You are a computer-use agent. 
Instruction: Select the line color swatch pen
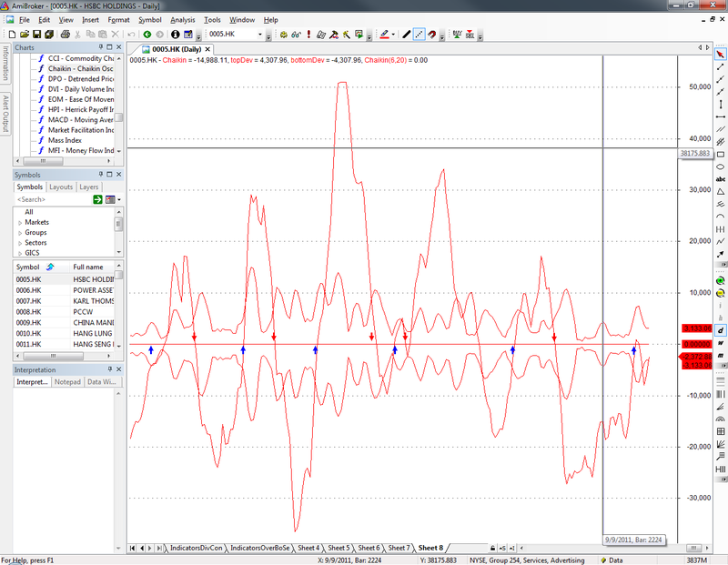pyautogui.click(x=384, y=35)
